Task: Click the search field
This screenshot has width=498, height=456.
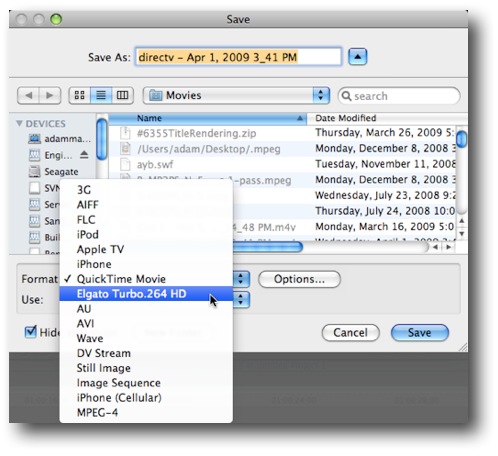Action: (399, 96)
